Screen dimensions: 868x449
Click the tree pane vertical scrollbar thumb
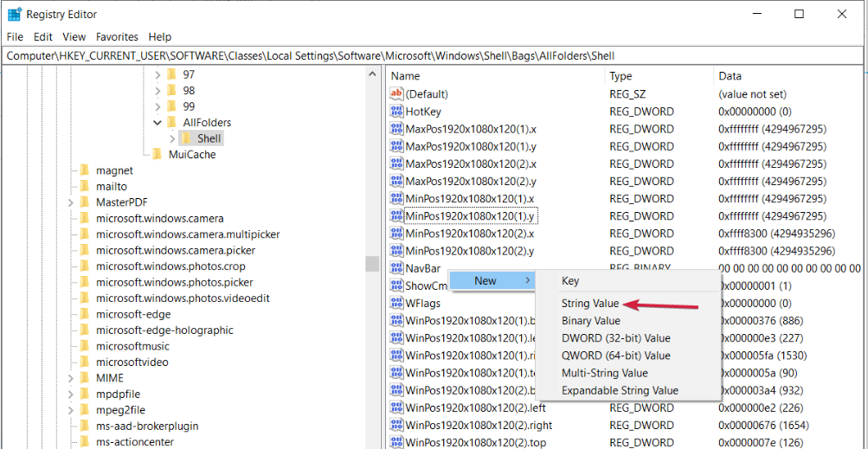click(372, 264)
